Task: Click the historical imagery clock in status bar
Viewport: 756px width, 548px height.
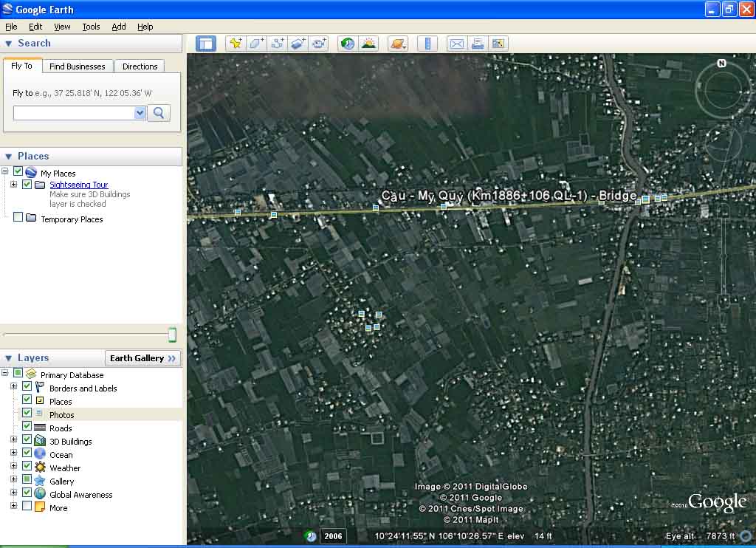Action: [311, 536]
